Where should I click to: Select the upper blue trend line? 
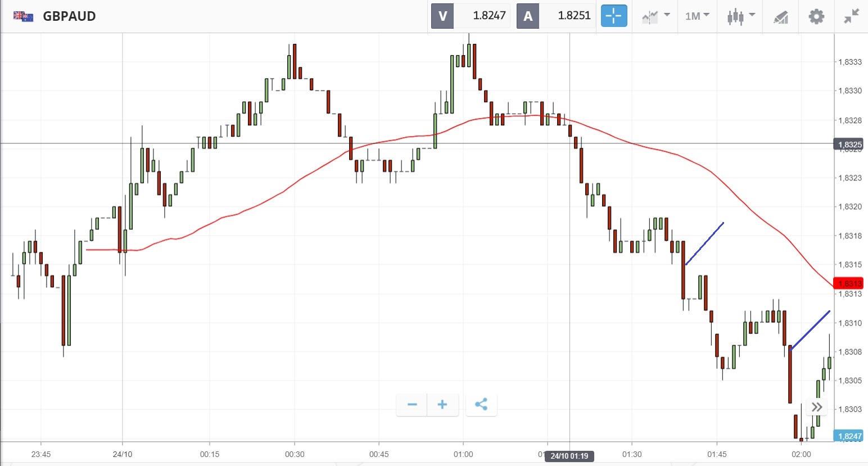tap(704, 243)
